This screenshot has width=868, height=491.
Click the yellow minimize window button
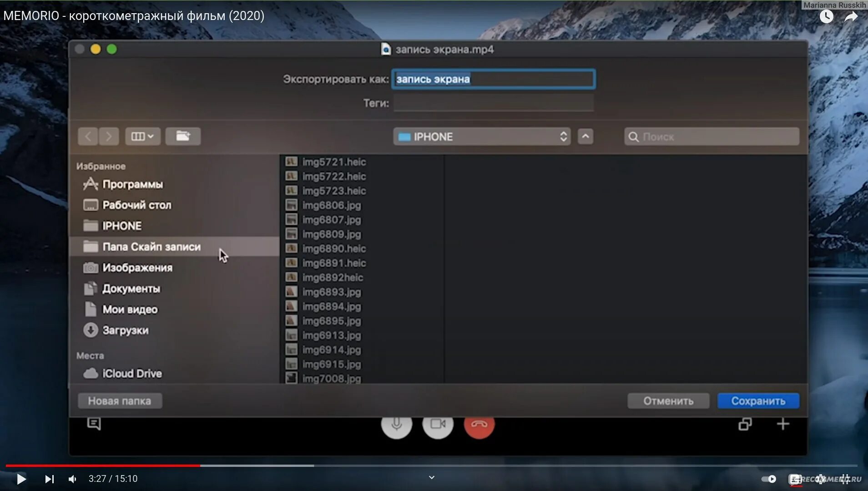coord(96,49)
